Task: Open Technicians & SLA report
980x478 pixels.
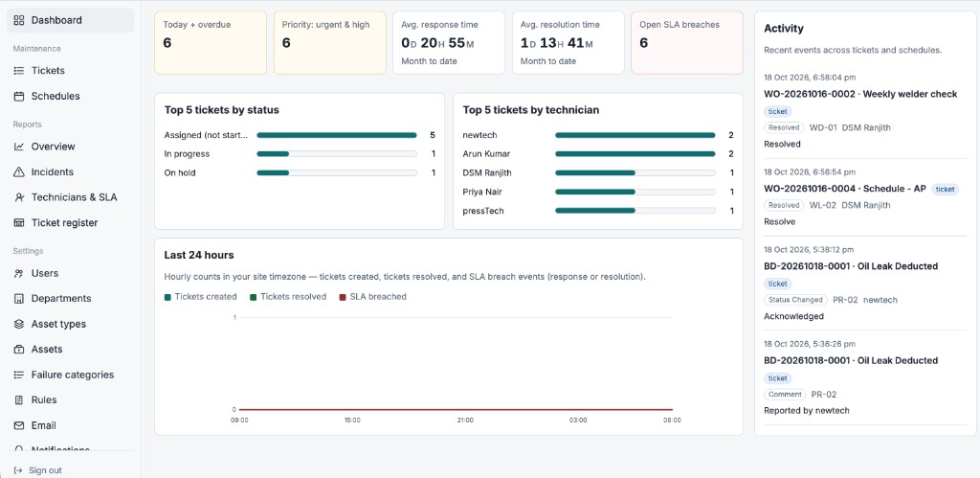Action: [70, 197]
